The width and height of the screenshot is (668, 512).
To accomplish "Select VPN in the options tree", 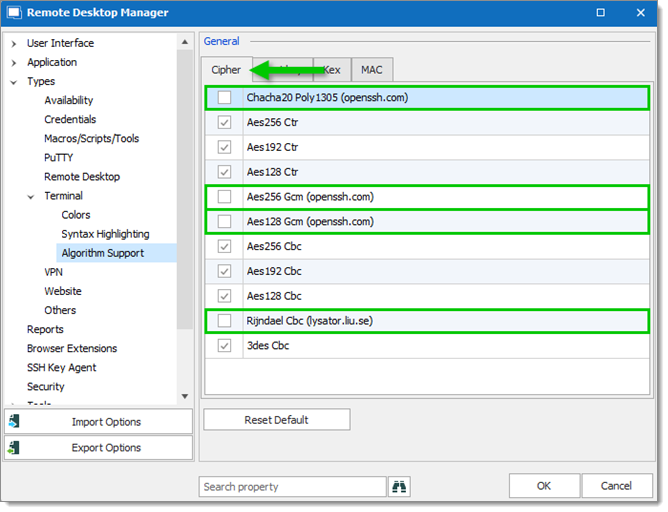I will pyautogui.click(x=53, y=272).
